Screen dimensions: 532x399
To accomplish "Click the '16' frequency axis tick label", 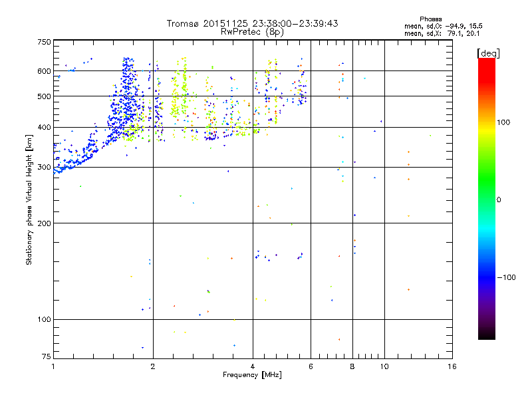I will (x=452, y=366).
